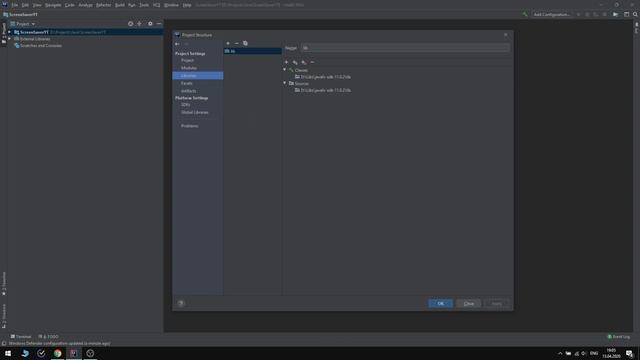Select Scratches and Consoles in project tree

pyautogui.click(x=38, y=46)
